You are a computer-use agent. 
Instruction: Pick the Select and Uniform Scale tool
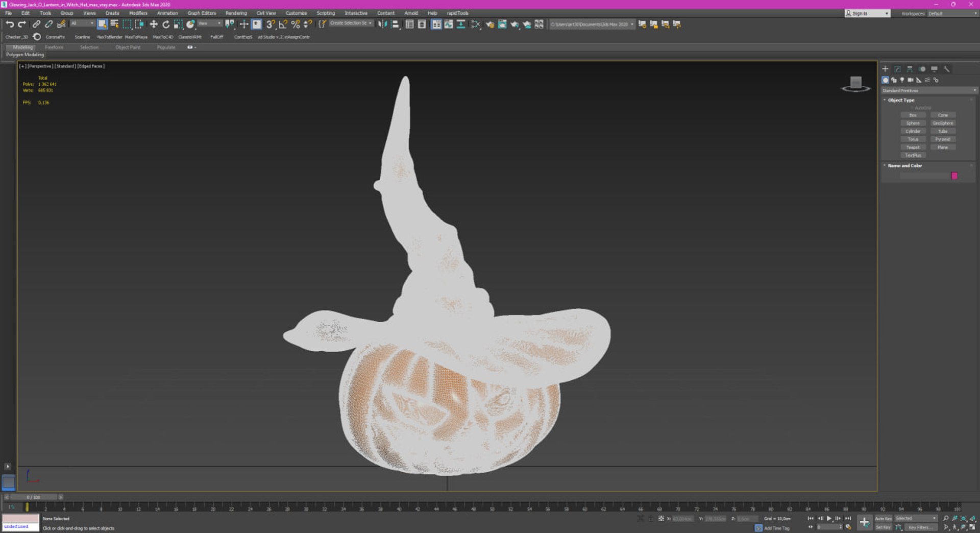click(178, 24)
